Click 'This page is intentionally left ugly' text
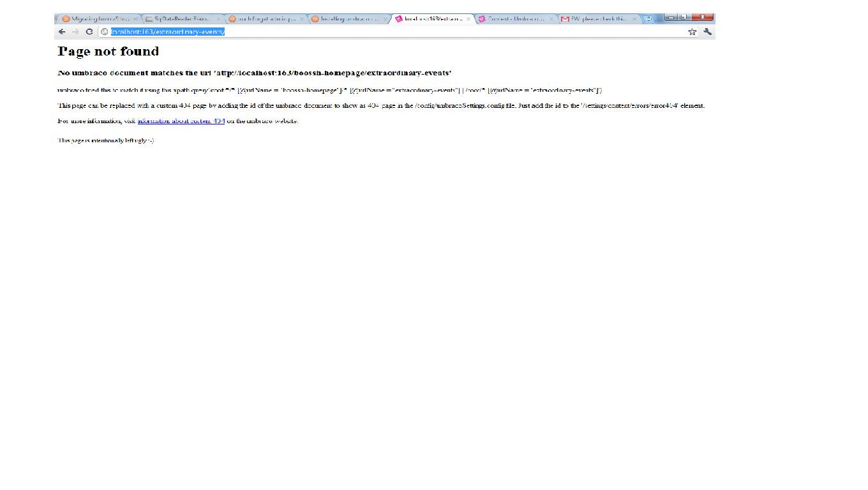 [106, 140]
